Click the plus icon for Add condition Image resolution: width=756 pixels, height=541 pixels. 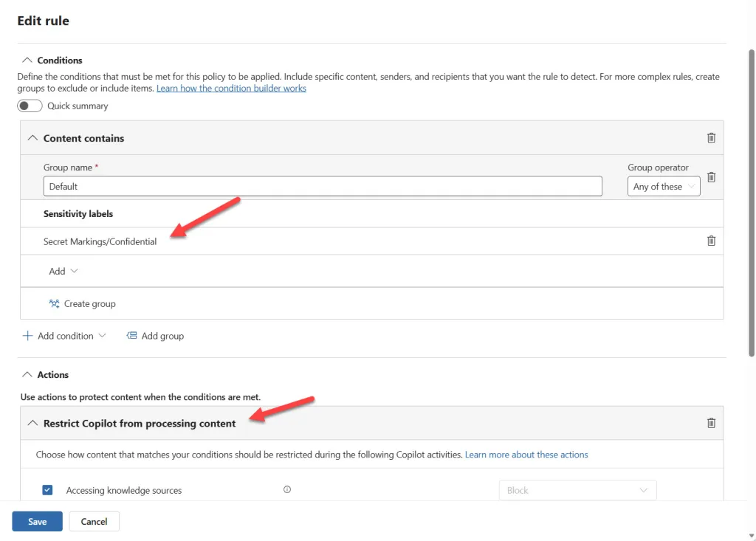27,336
